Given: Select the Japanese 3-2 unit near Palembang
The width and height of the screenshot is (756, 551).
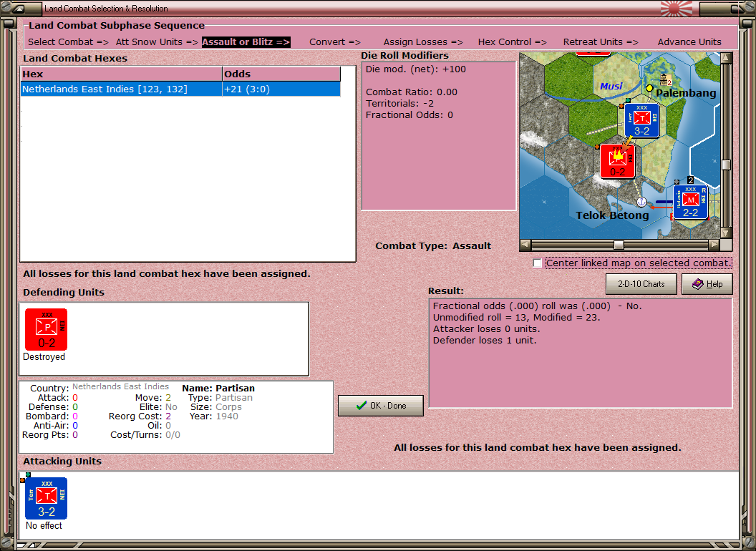Looking at the screenshot, I should (x=641, y=121).
